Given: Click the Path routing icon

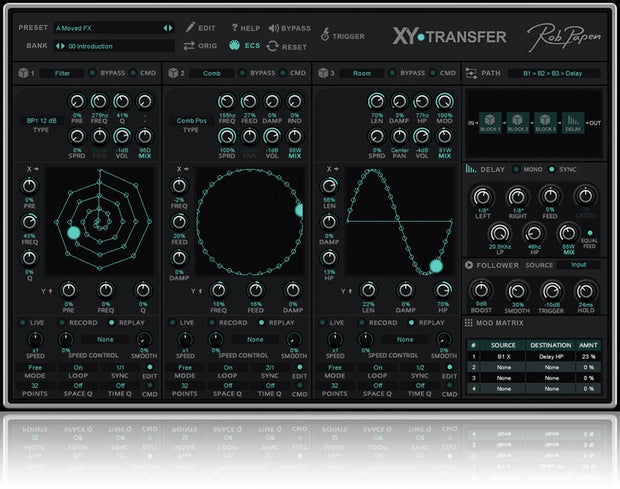Looking at the screenshot, I should point(471,73).
